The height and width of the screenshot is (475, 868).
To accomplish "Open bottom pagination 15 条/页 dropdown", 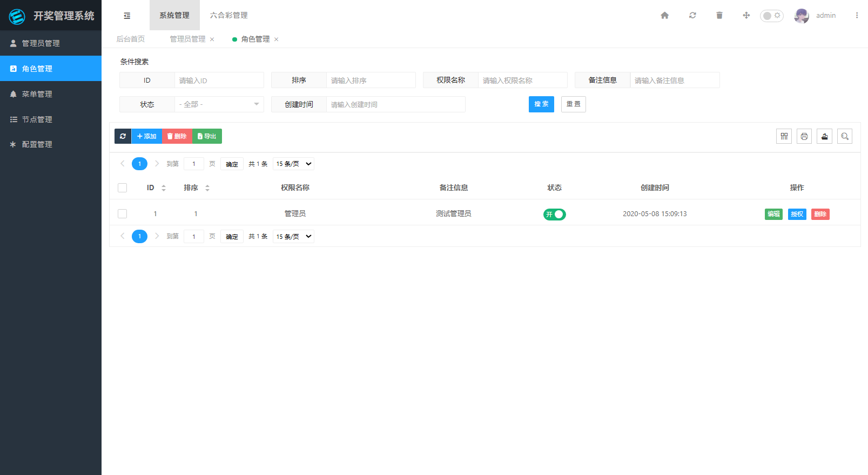I will coord(293,236).
